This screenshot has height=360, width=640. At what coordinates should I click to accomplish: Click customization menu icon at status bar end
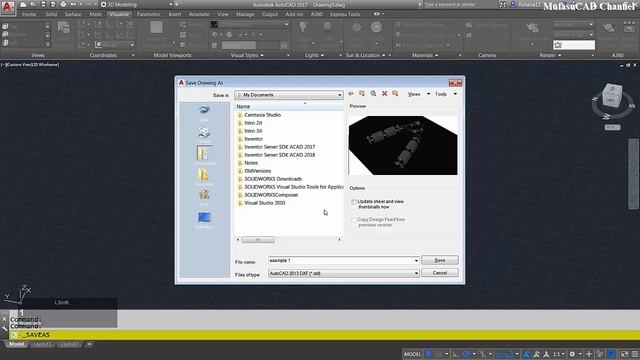635,354
